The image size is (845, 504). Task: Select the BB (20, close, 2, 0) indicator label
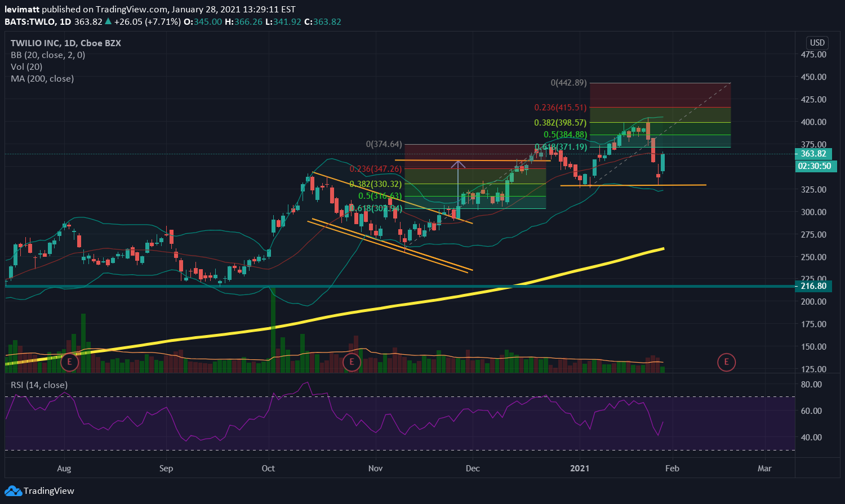click(48, 55)
